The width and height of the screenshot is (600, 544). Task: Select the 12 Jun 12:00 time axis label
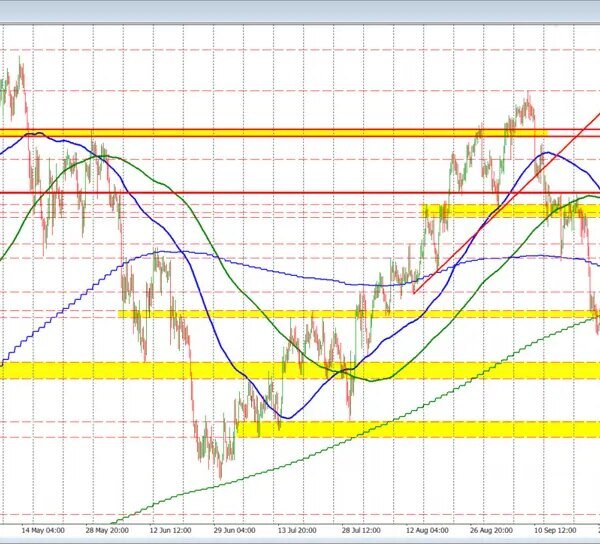[x=170, y=531]
